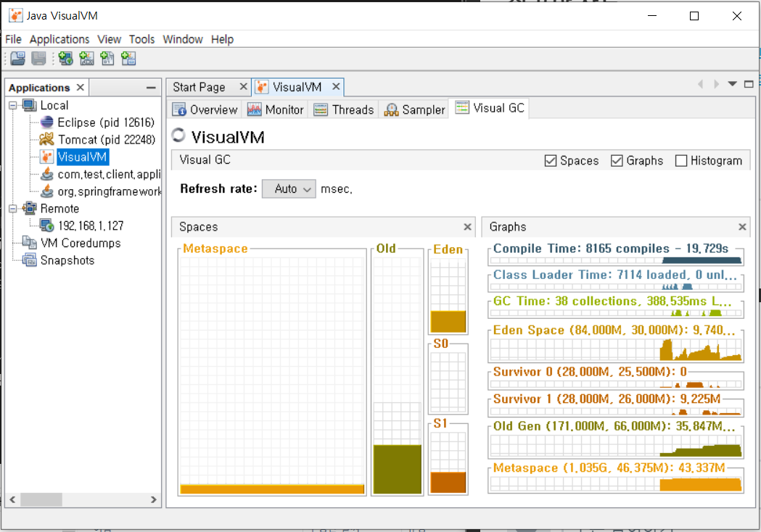Click the Compile Time graph

click(616, 260)
